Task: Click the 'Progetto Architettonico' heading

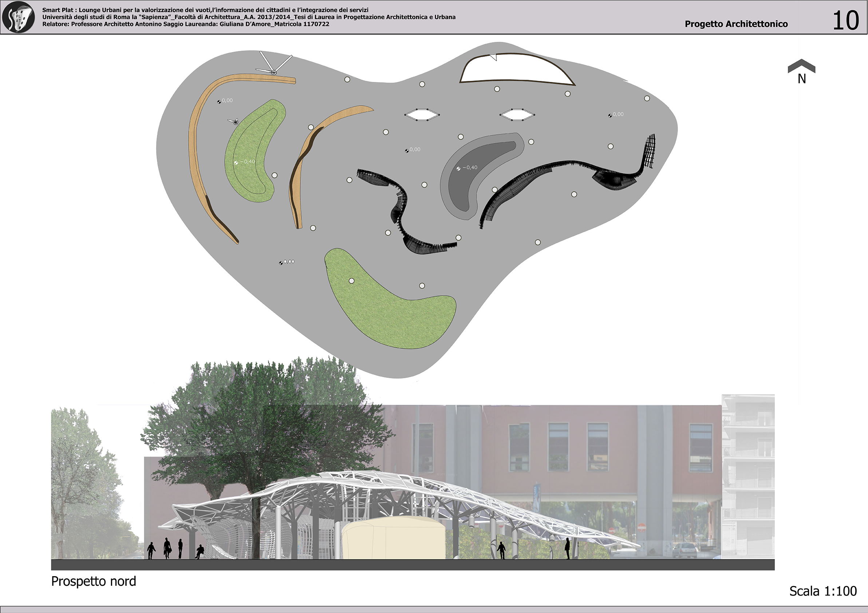Action: [x=736, y=24]
